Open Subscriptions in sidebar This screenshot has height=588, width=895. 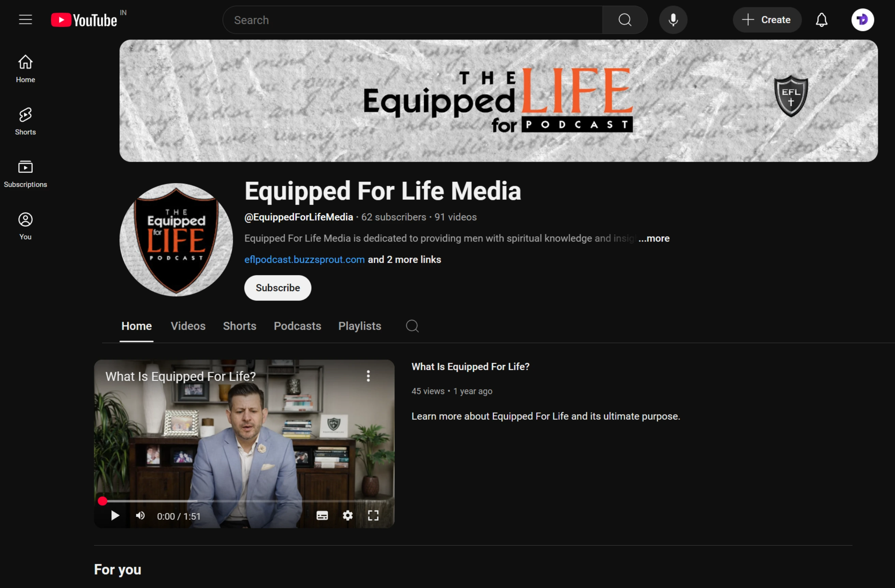[x=26, y=174]
